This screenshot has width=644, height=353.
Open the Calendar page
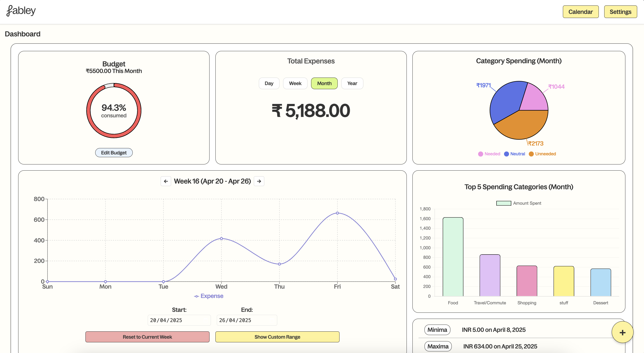pos(581,12)
